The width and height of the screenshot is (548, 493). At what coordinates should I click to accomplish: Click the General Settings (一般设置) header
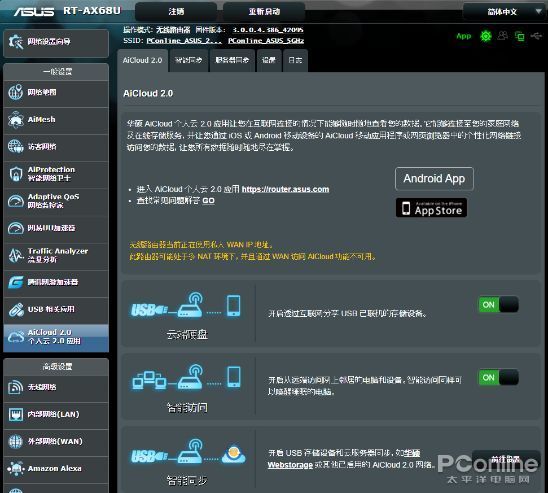click(x=57, y=72)
